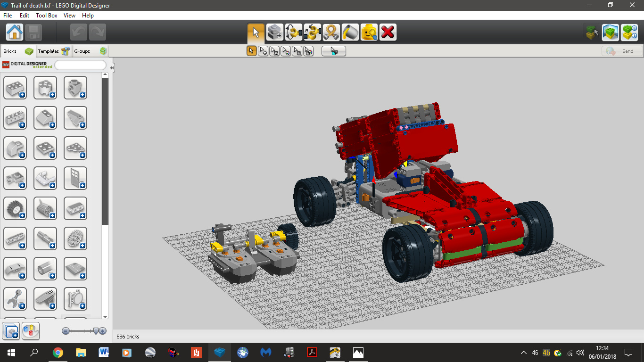The width and height of the screenshot is (644, 362).
Task: Click the Save floppy disk icon
Action: point(33,32)
